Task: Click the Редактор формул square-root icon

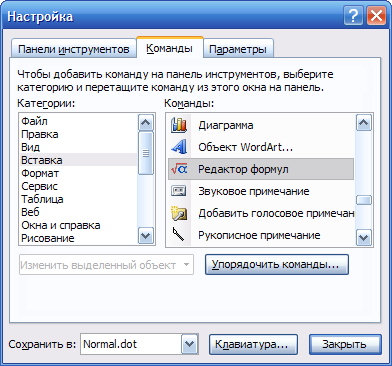Action: click(179, 169)
